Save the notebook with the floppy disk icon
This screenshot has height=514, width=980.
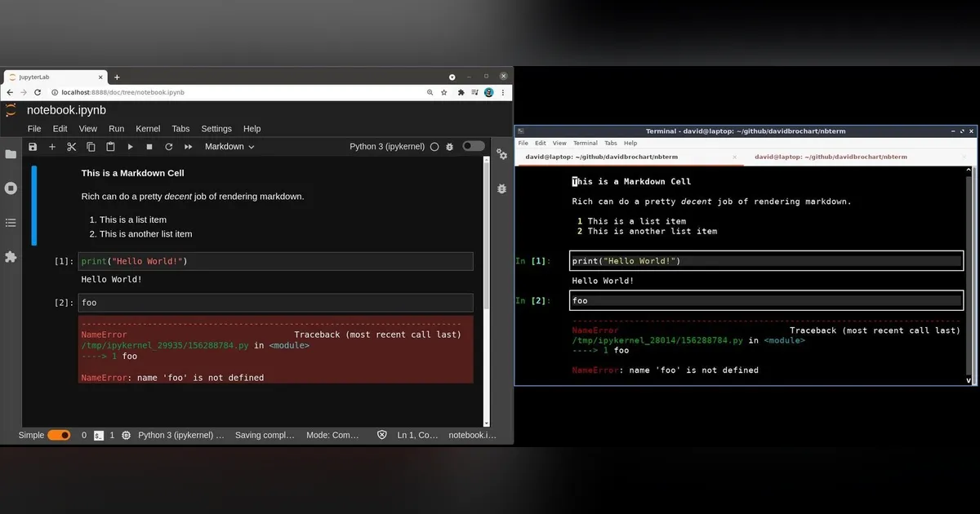[33, 147]
